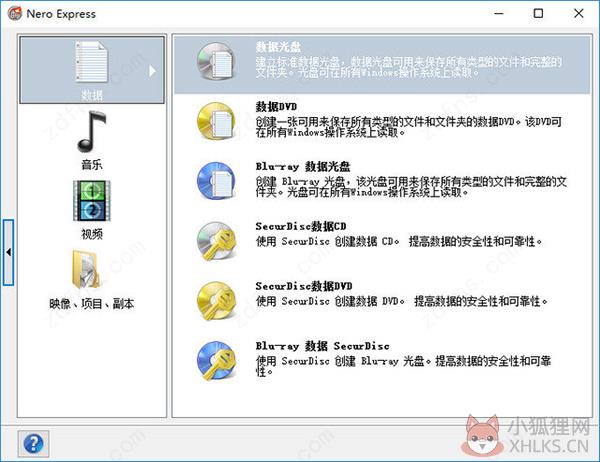This screenshot has width=600, height=462.
Task: Select the 数据 document icon in sidebar
Action: (x=91, y=62)
